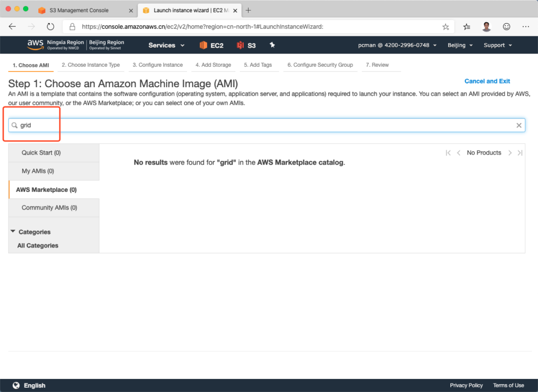Open the Privacy Policy link
Image resolution: width=538 pixels, height=392 pixels.
tap(466, 385)
